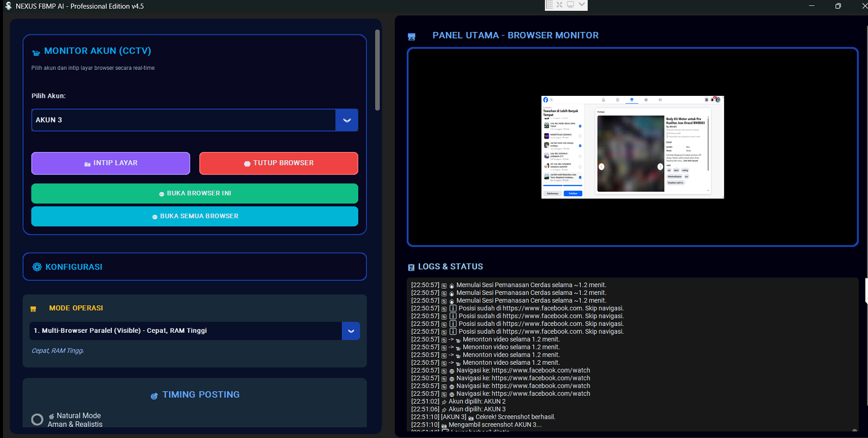This screenshot has width=868, height=438.
Task: Click the fullscreen arrows icon in floating toolbar
Action: [560, 4]
